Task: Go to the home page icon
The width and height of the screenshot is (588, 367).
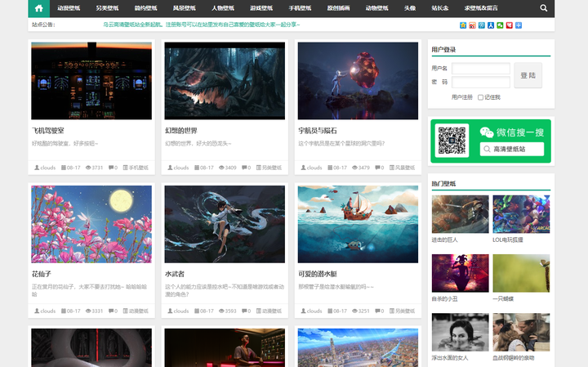Action: click(x=38, y=8)
